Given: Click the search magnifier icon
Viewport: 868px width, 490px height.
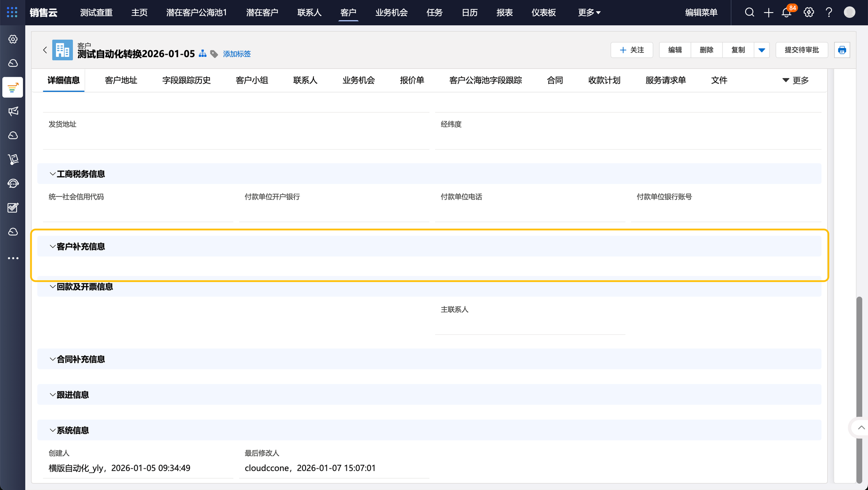Looking at the screenshot, I should pos(750,13).
